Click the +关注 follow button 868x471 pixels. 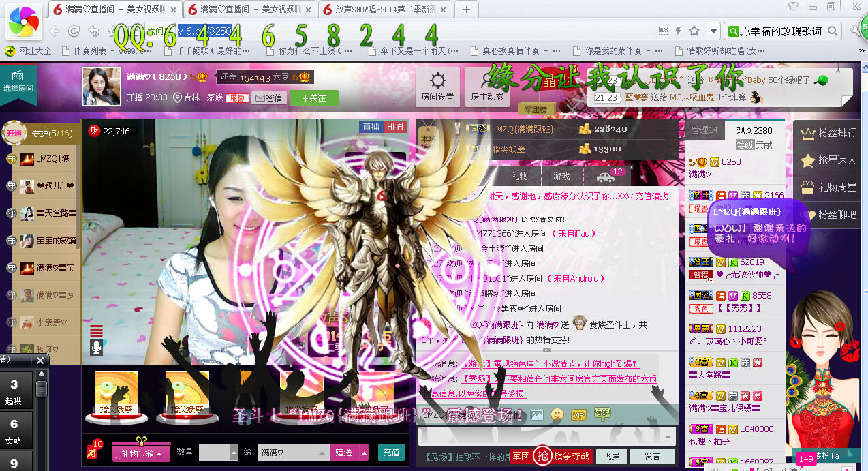point(314,98)
